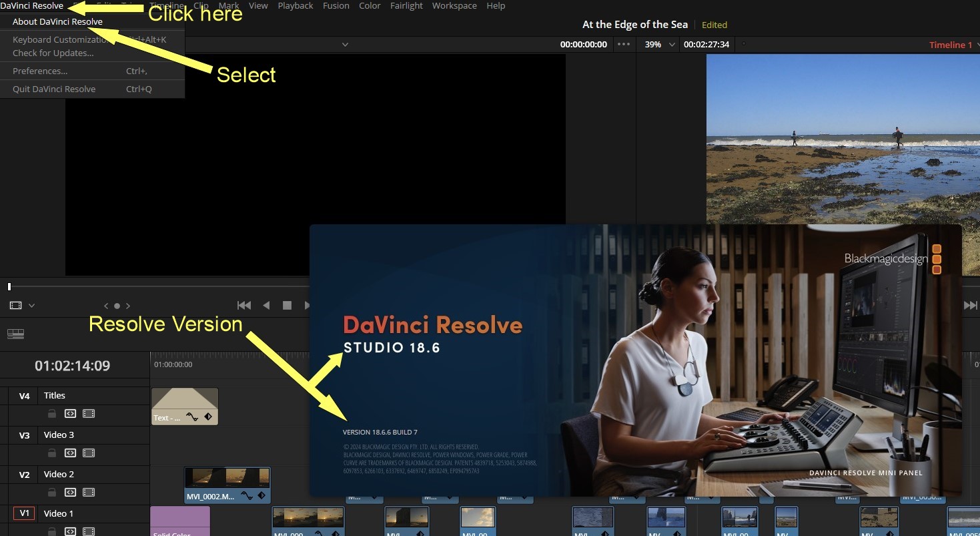Image resolution: width=980 pixels, height=536 pixels.
Task: Open the timeline view options icon
Action: click(16, 334)
